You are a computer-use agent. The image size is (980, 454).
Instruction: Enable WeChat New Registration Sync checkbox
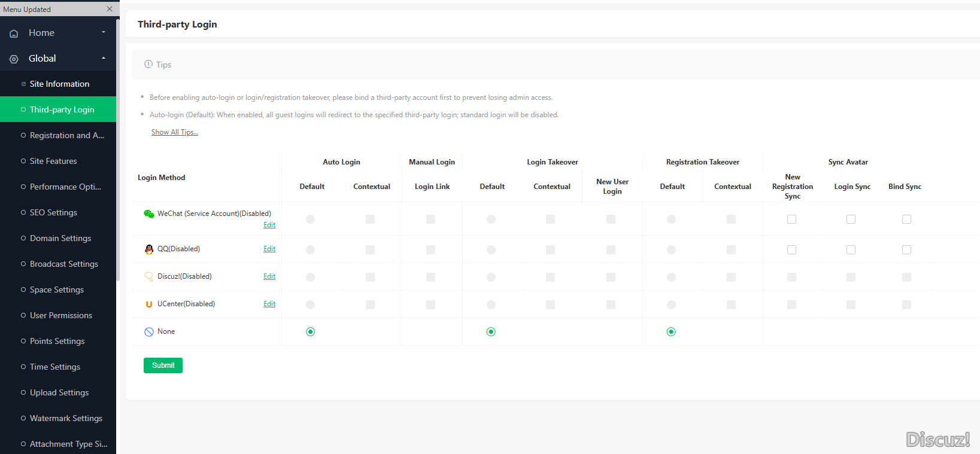pyautogui.click(x=791, y=220)
